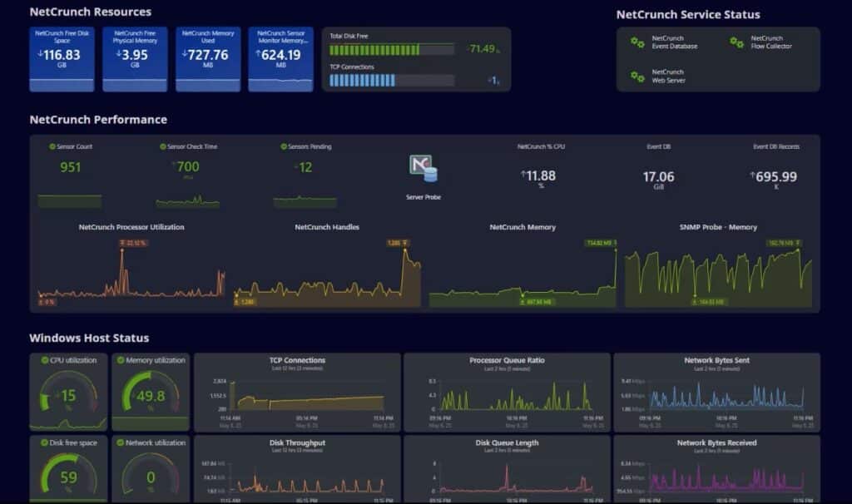Click Sensor Check Time sparkline graph
This screenshot has height=504, width=852.
187,201
